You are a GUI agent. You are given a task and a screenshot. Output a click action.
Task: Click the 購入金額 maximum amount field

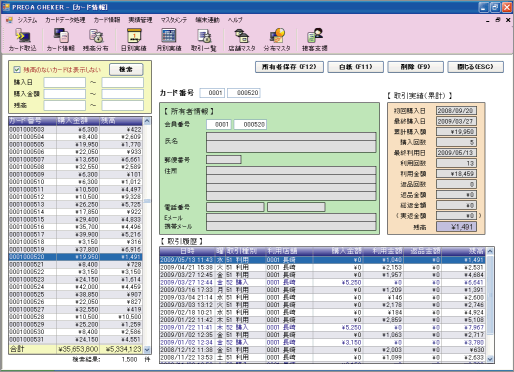coord(123,94)
